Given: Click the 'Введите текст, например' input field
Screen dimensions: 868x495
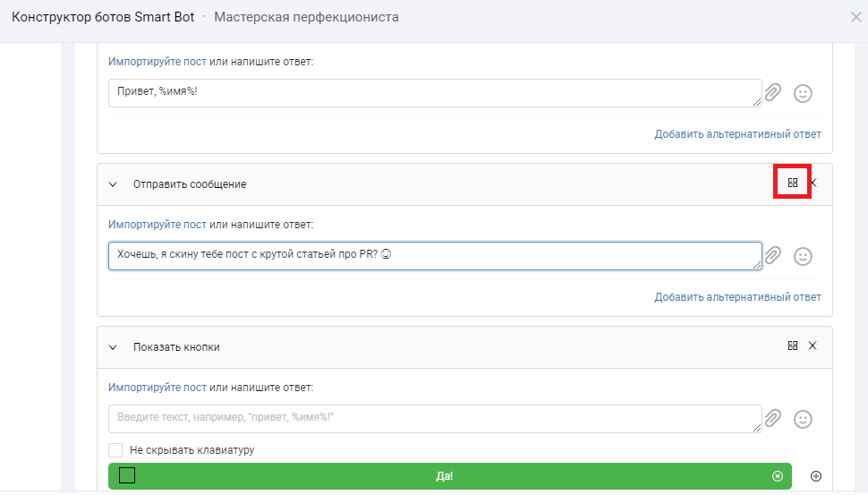Looking at the screenshot, I should [434, 418].
